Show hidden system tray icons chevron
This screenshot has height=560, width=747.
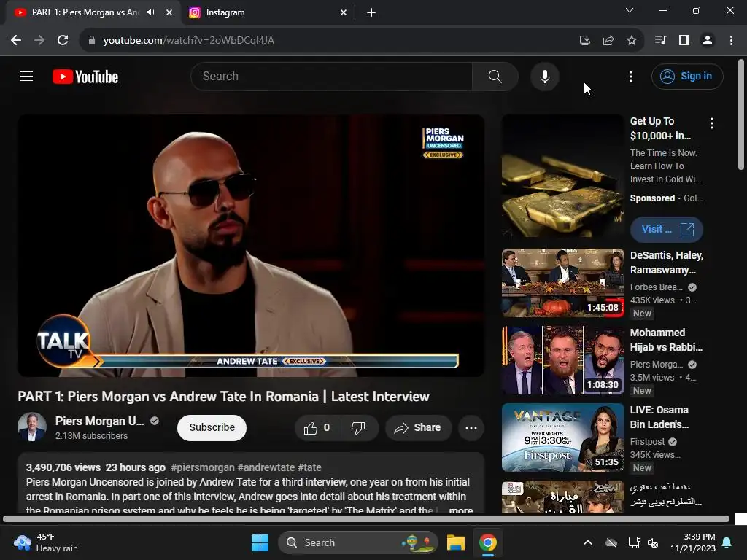(x=588, y=542)
